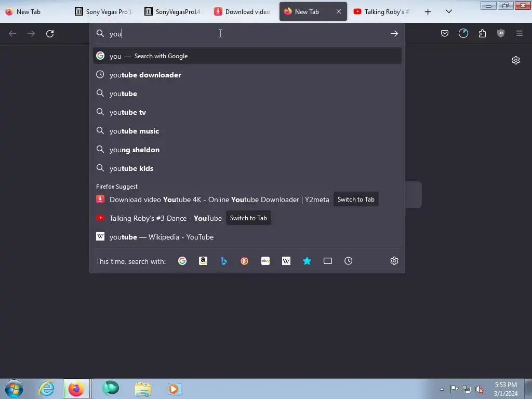
Task: Click the address bar text field
Action: point(247,33)
